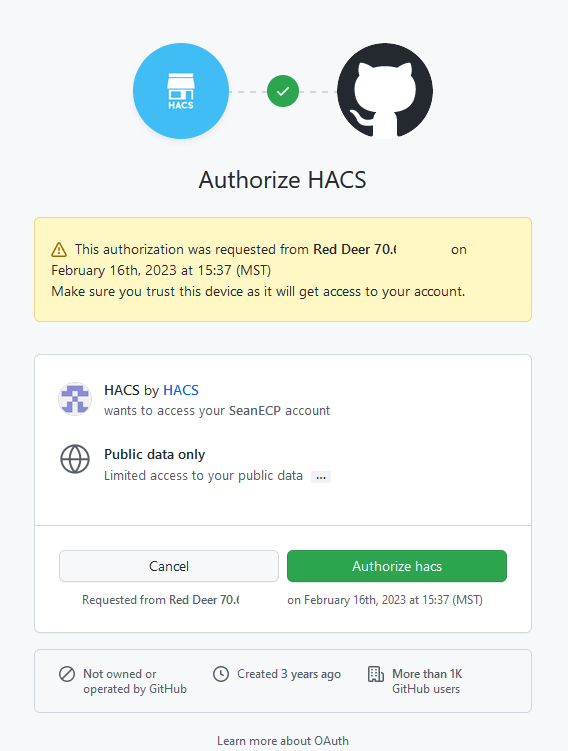The image size is (568, 751).
Task: Click the green Authorize hacs button
Action: pos(397,566)
